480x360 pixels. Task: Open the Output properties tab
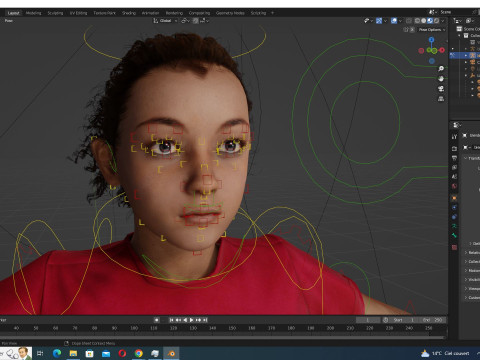point(454,158)
